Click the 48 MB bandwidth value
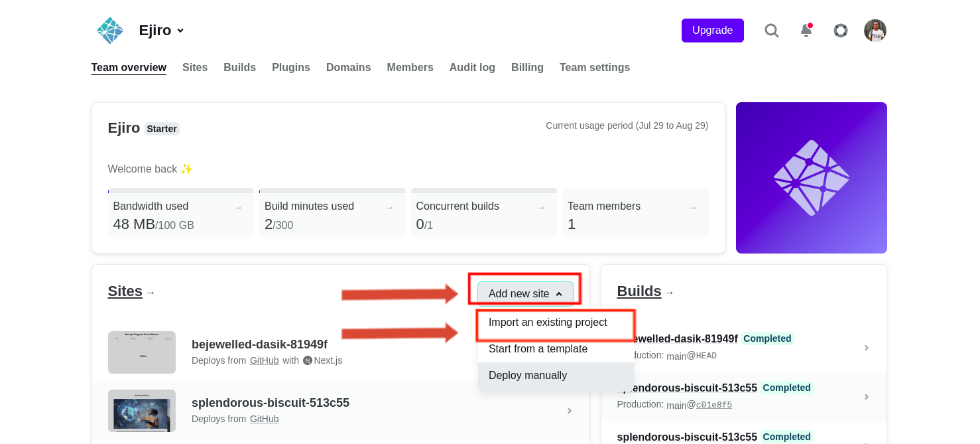The image size is (980, 444). 134,224
